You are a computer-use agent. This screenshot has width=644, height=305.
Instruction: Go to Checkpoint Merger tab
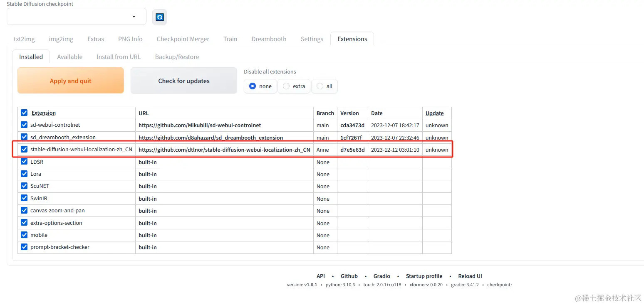(183, 39)
